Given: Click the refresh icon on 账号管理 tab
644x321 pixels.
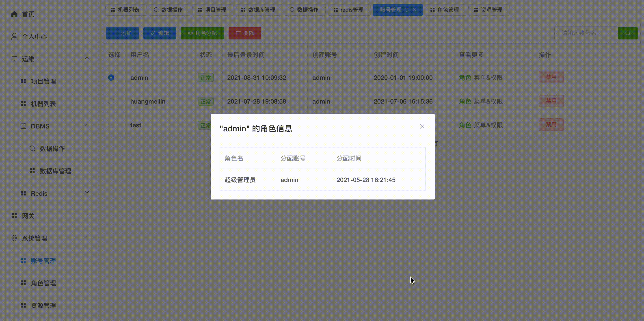Looking at the screenshot, I should (x=407, y=10).
